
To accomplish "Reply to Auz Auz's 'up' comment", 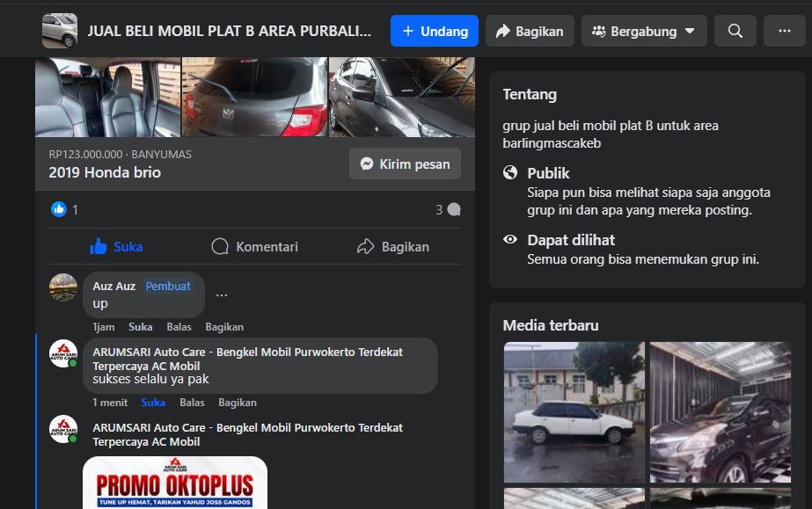I will pyautogui.click(x=179, y=327).
